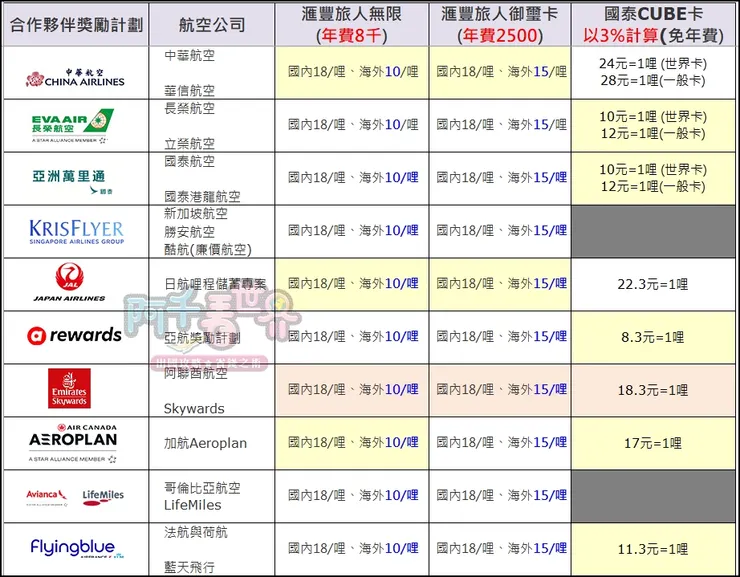Click the 加航Aeroplan text

[x=205, y=443]
